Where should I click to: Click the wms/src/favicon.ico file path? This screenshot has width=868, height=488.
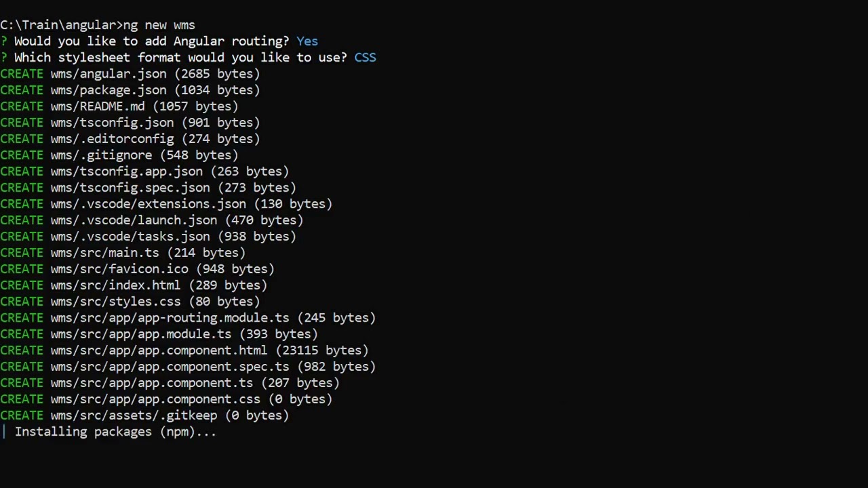pyautogui.click(x=119, y=269)
